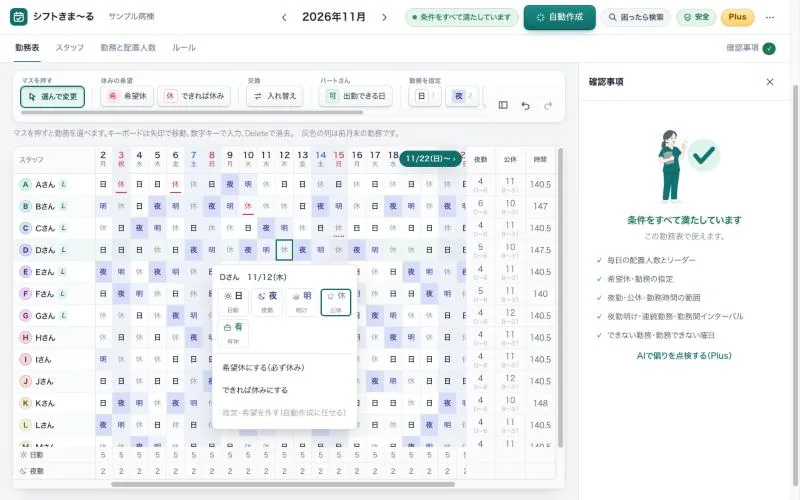Click the 自動作成 button

coord(560,17)
